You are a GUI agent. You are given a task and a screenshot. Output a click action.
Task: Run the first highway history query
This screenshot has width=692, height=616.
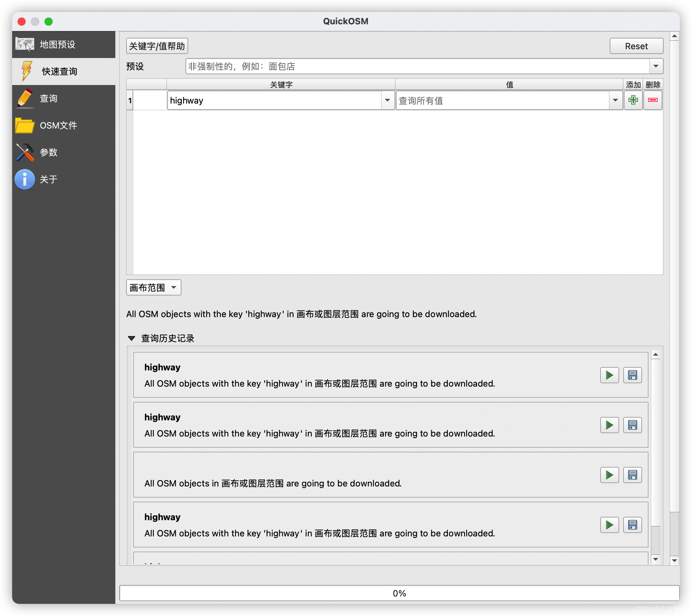[609, 375]
